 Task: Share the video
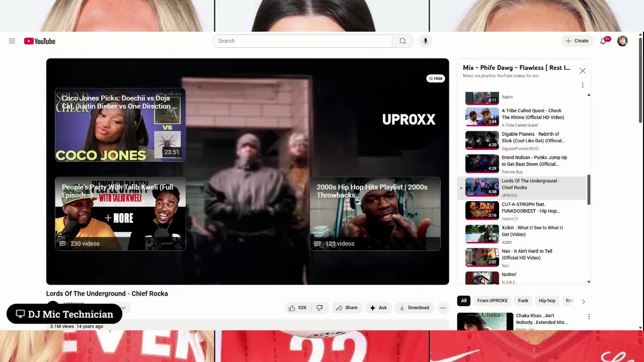pos(347,308)
